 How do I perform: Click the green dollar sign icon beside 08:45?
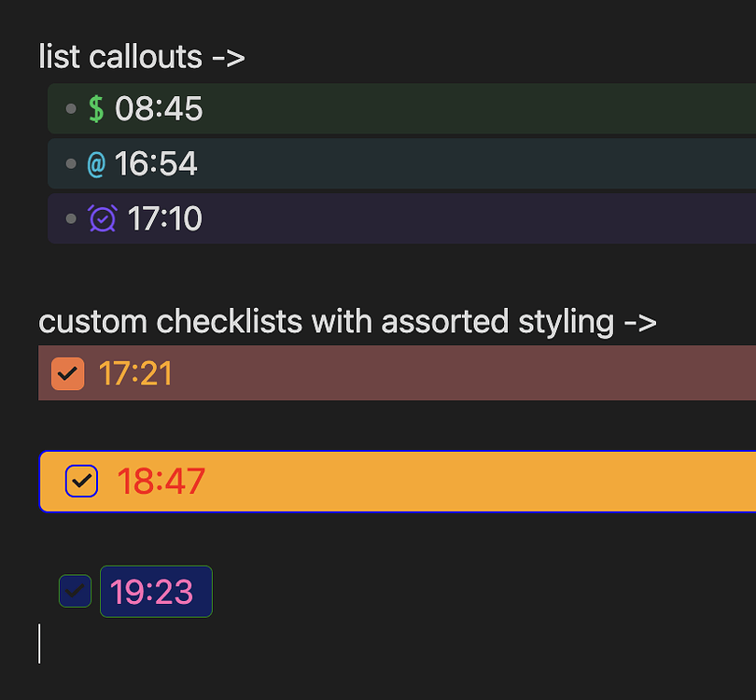94,108
